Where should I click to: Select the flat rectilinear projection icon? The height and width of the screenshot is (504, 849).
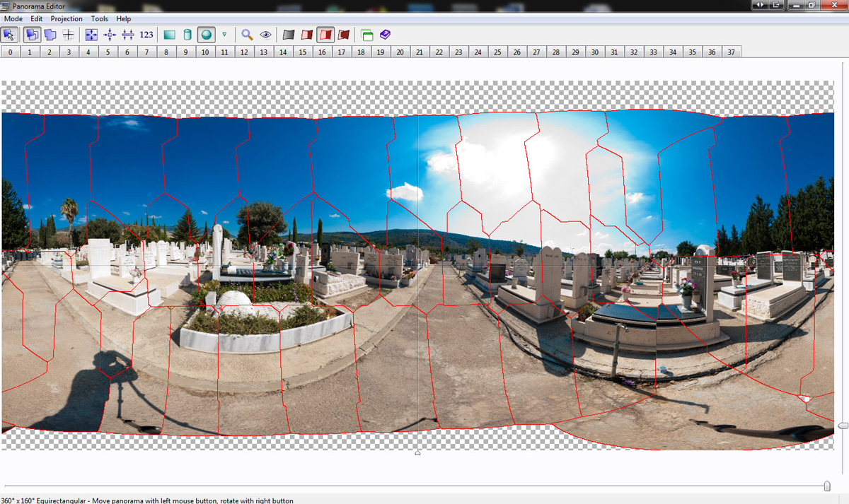tap(169, 35)
